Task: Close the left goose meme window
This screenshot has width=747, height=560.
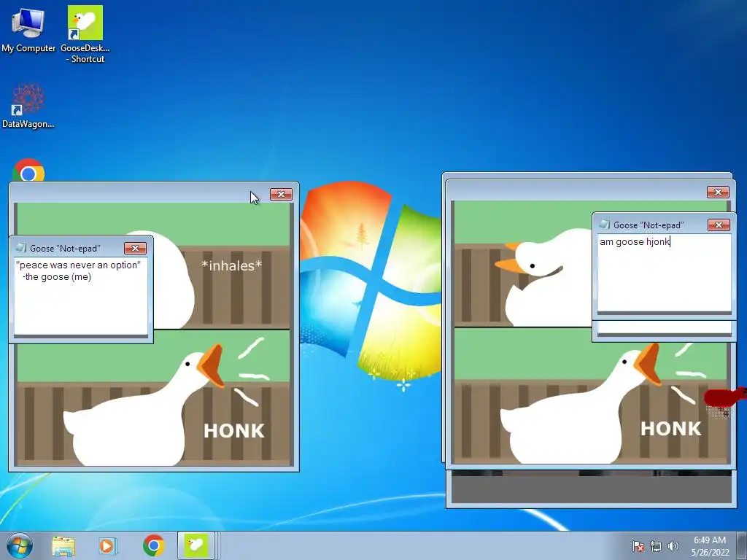Action: (281, 194)
